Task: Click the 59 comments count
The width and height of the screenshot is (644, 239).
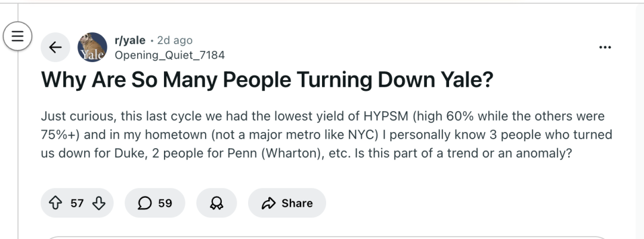Action: [x=165, y=203]
